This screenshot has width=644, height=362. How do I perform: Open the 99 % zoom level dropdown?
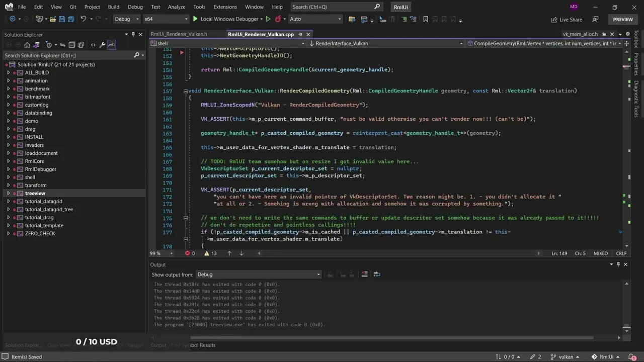pos(161,253)
